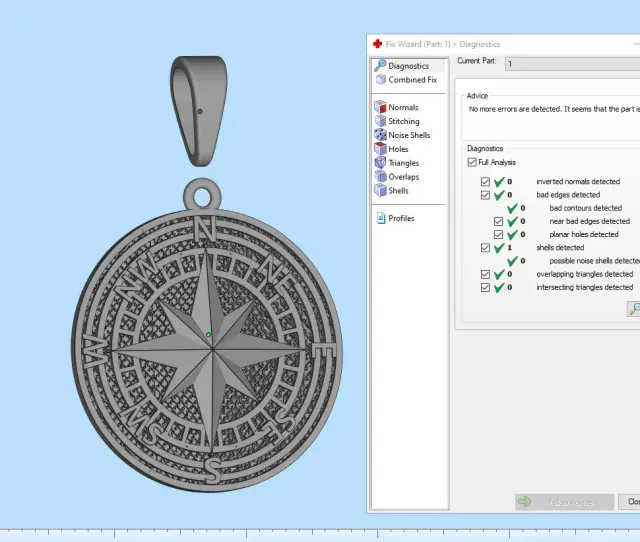Toggle the shells detected checkbox
Image resolution: width=640 pixels, height=542 pixels.
(x=485, y=248)
